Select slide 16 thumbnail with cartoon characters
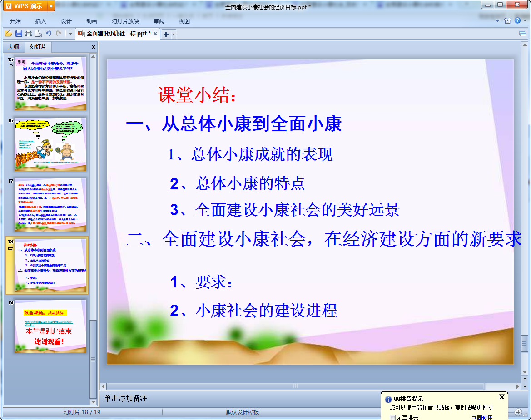Image resolution: width=531 pixels, height=420 pixels. tap(50, 144)
